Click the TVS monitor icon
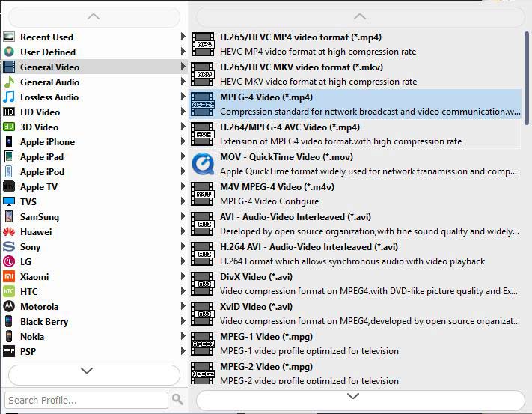This screenshot has width=532, height=414. pyautogui.click(x=9, y=201)
